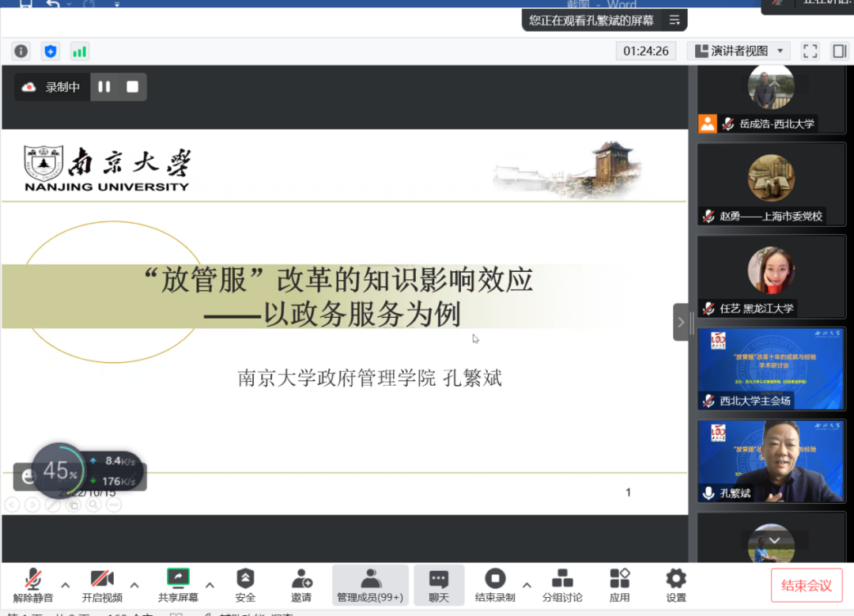The width and height of the screenshot is (854, 616).
Task: Open the 安全 security options
Action: coord(245,585)
